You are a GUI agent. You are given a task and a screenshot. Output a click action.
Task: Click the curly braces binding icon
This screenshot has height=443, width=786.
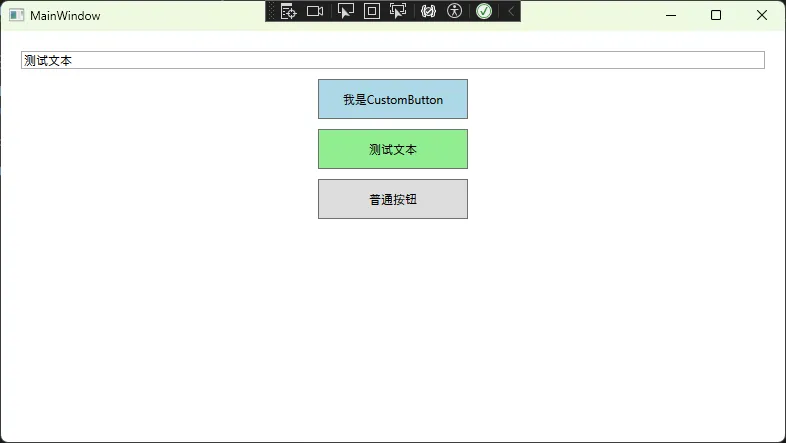click(x=428, y=11)
